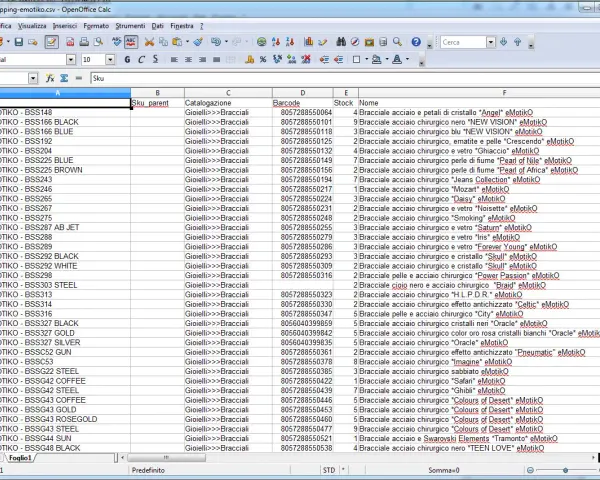600x480 pixels.
Task: Open Background Color dropdown arrow
Action: [387, 59]
